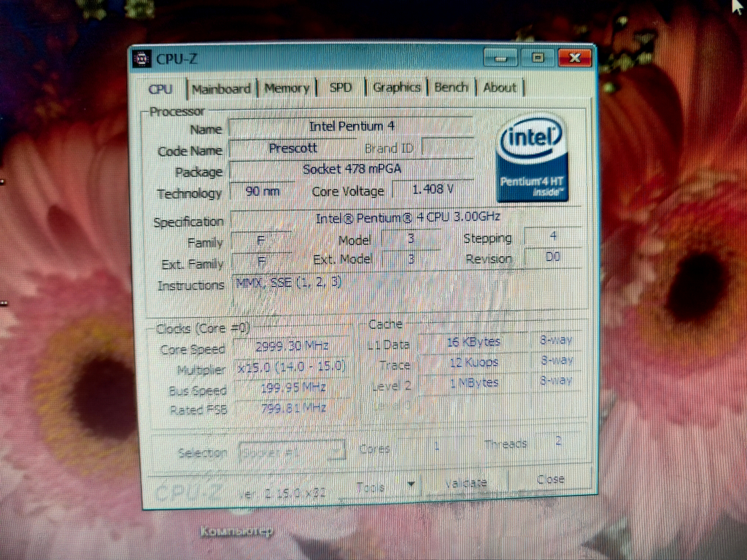
Task: Click the Cores value '1'
Action: 436,446
